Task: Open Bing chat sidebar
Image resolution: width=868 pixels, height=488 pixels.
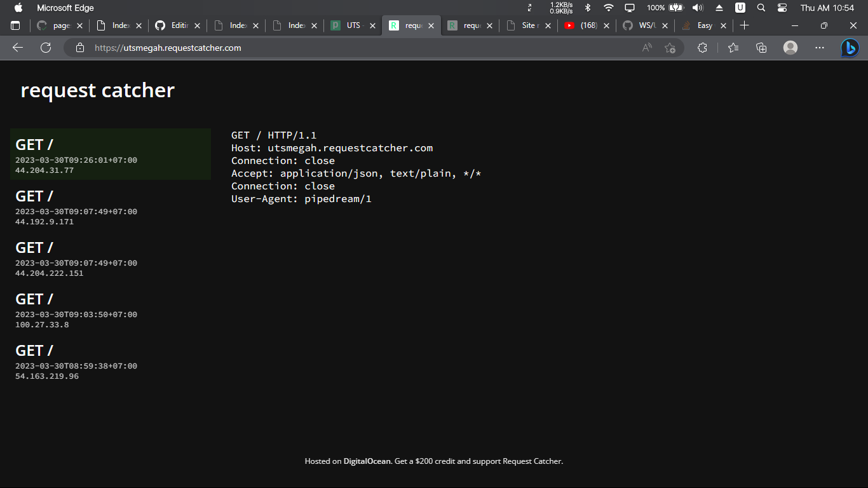Action: 850,48
